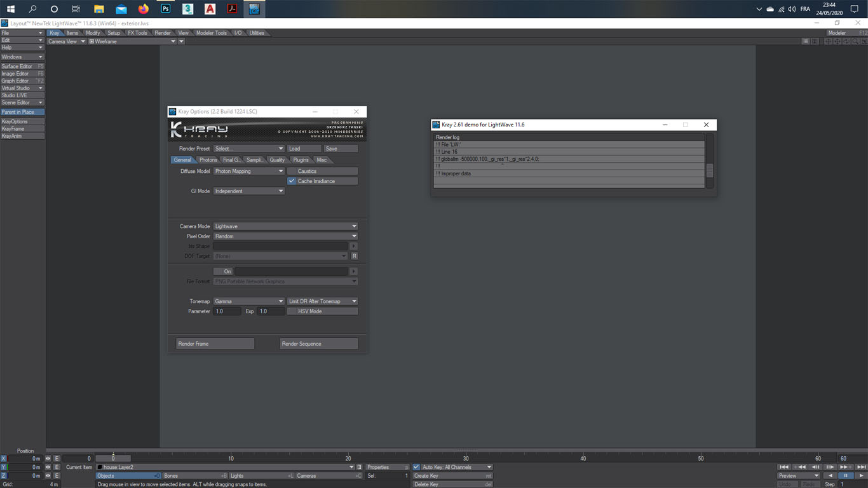Click the render log vertical scrollbar
Screen dimensions: 868x488
coord(709,170)
